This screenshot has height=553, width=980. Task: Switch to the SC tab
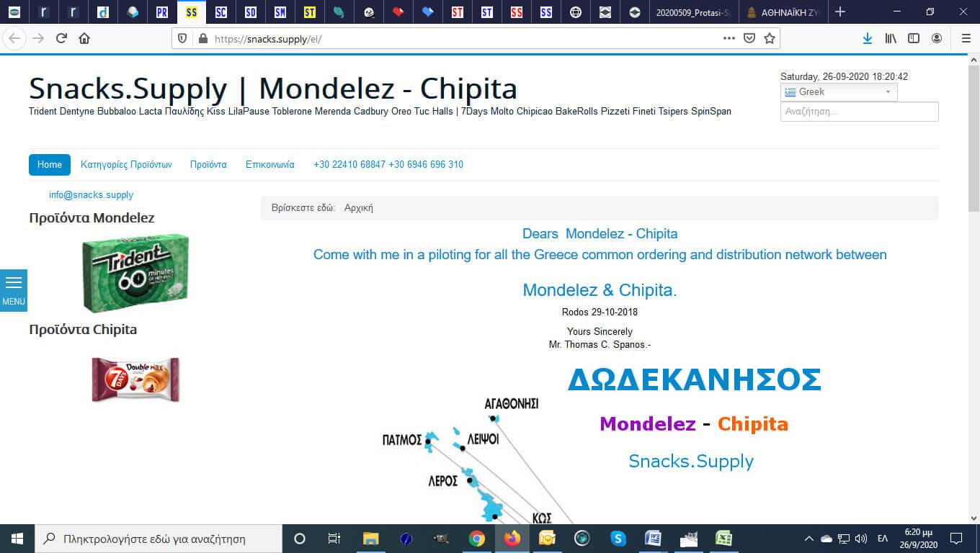[x=220, y=12]
